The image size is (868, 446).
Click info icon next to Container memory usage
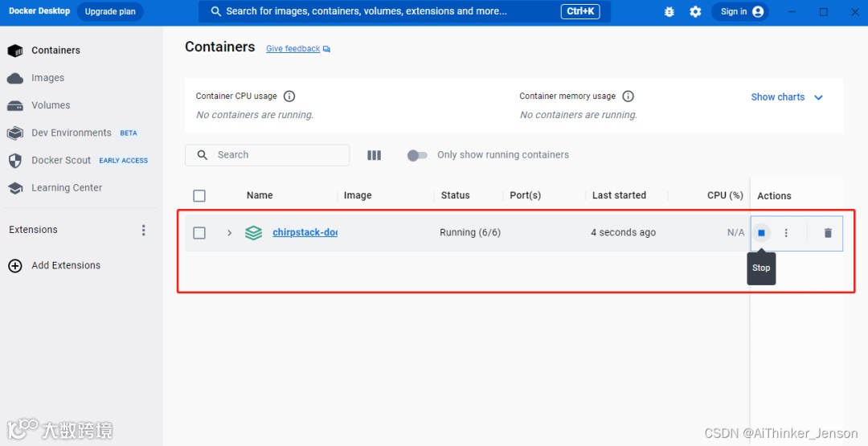(x=628, y=96)
